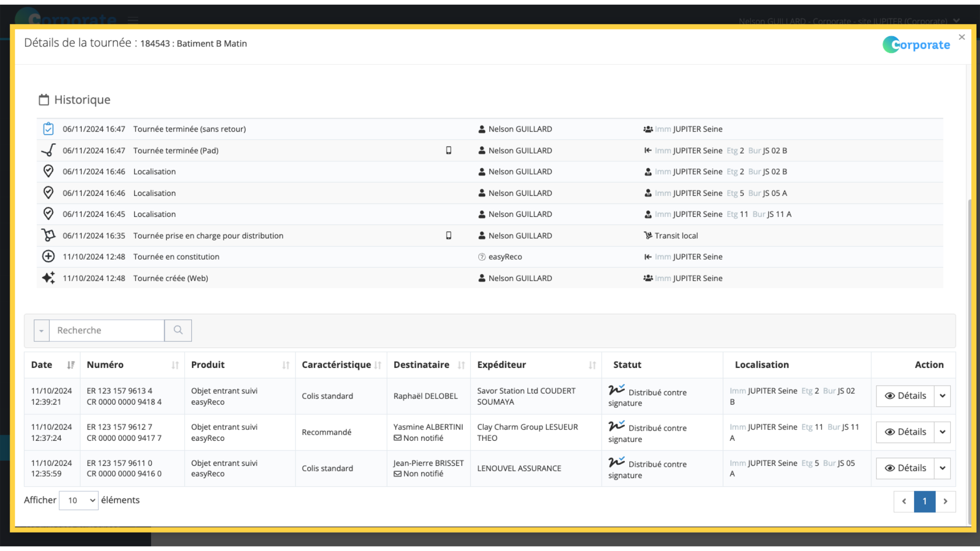The image size is (980, 551).
Task: Click the Corporate logo in the top-right corner
Action: [917, 44]
